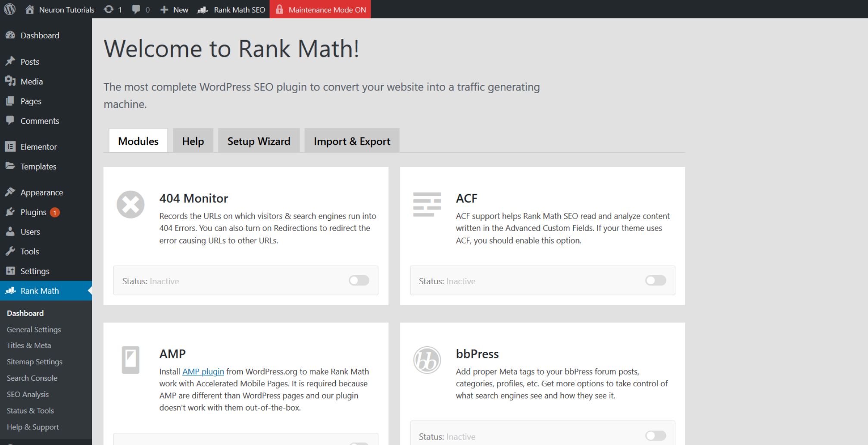This screenshot has width=868, height=445.
Task: Open updates via the refresh icon
Action: coord(107,9)
